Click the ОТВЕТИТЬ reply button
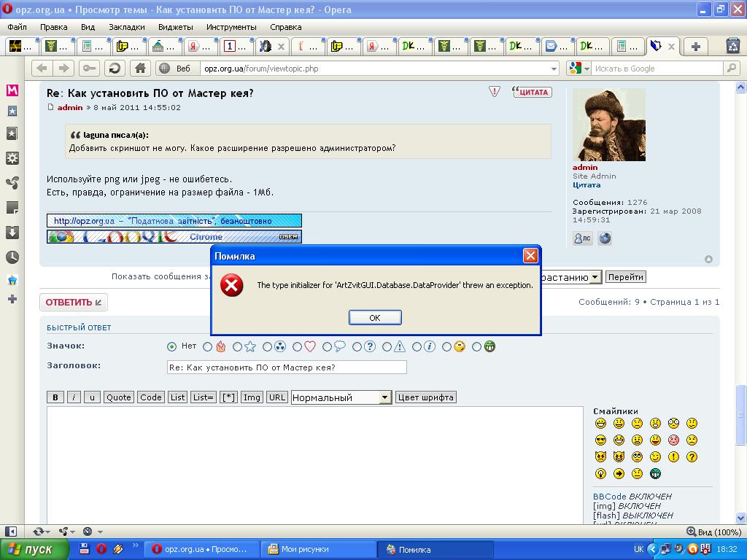 pyautogui.click(x=74, y=302)
